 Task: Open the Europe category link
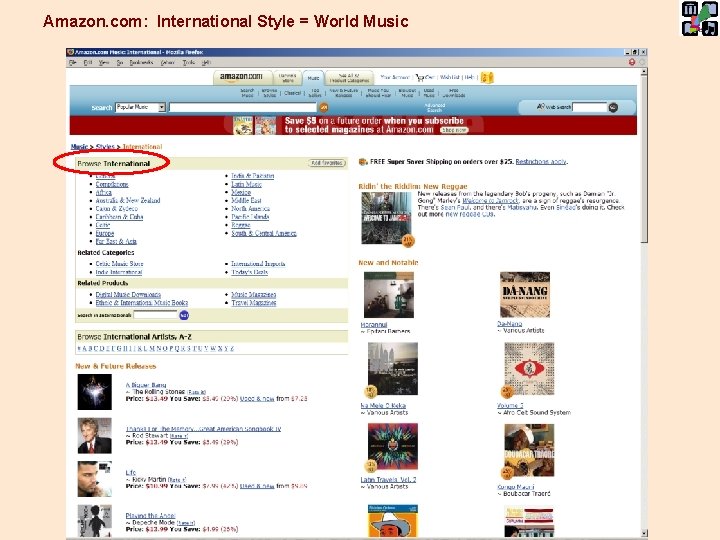pos(105,233)
